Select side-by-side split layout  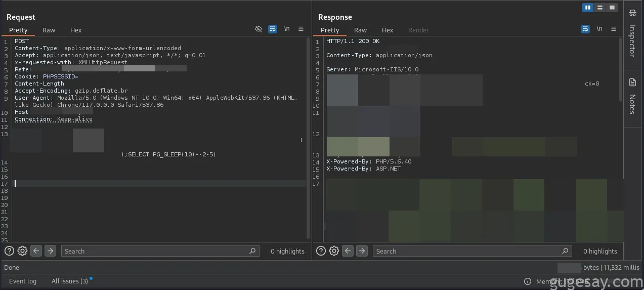coord(588,8)
